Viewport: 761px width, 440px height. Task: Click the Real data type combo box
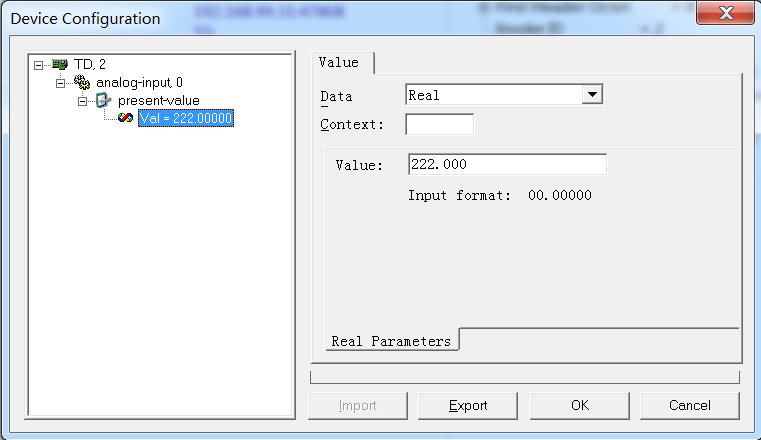pyautogui.click(x=504, y=95)
